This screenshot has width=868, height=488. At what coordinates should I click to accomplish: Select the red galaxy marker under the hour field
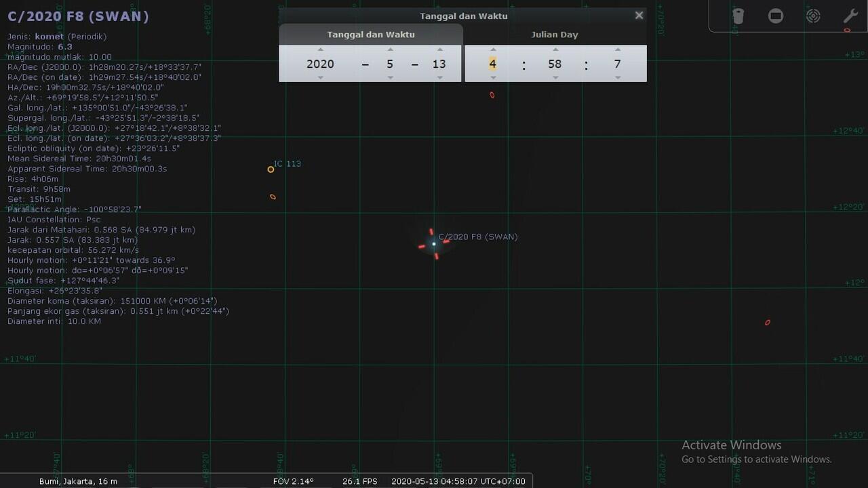tap(492, 95)
